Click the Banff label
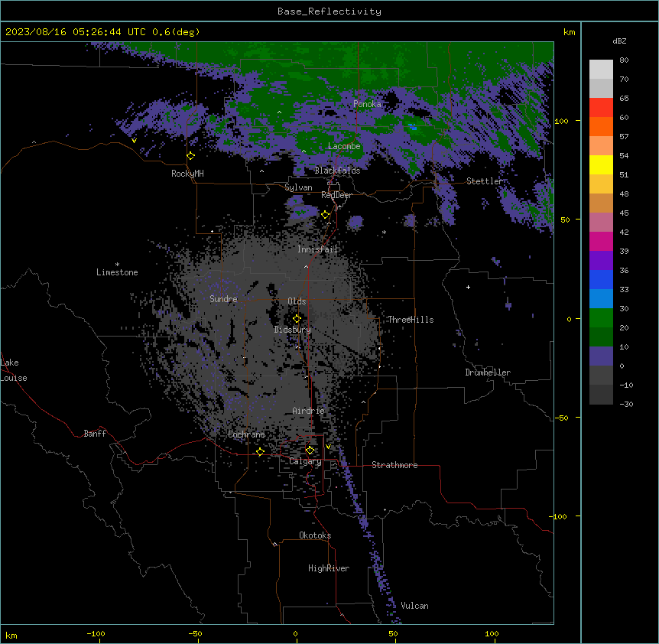This screenshot has width=659, height=644. [95, 434]
